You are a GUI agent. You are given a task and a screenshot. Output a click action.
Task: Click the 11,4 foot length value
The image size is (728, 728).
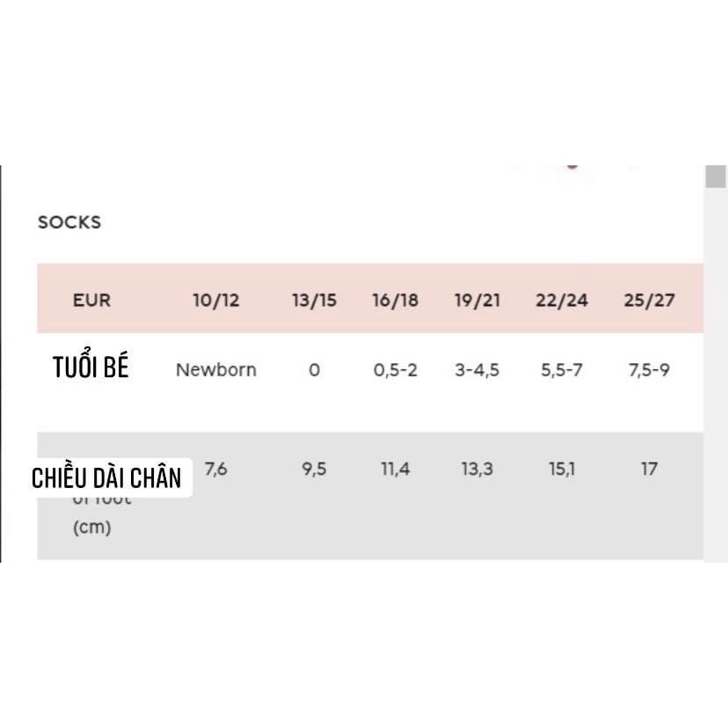click(395, 470)
